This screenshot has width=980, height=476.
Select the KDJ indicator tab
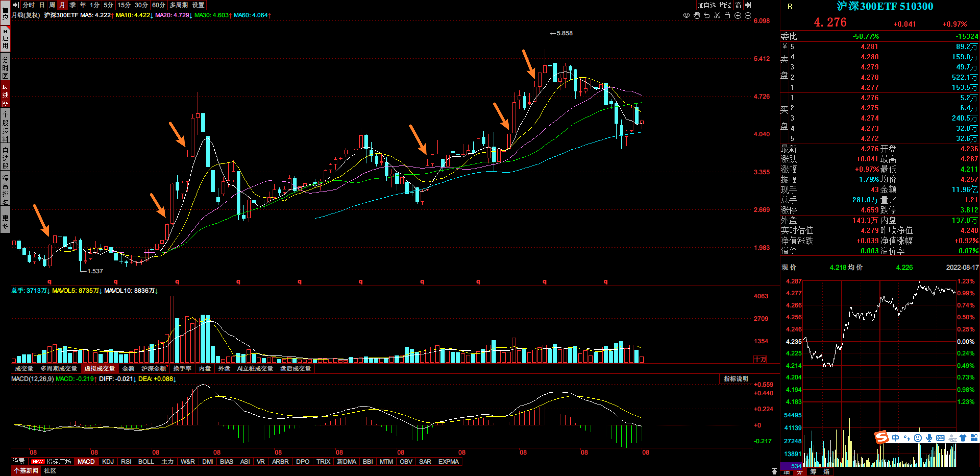point(108,461)
